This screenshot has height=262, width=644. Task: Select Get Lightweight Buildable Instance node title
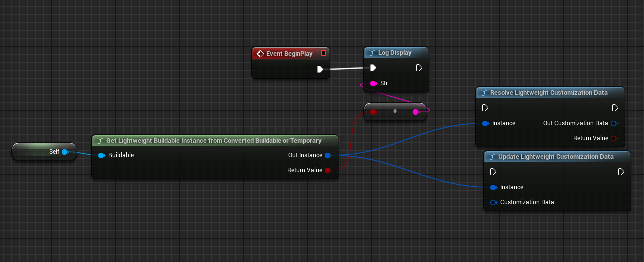point(214,141)
